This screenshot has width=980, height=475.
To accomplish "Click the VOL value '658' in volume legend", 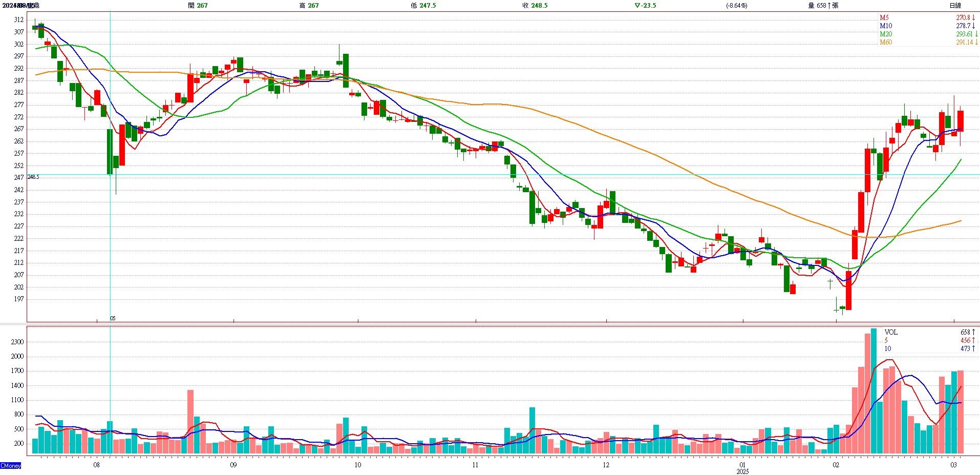I will 965,333.
